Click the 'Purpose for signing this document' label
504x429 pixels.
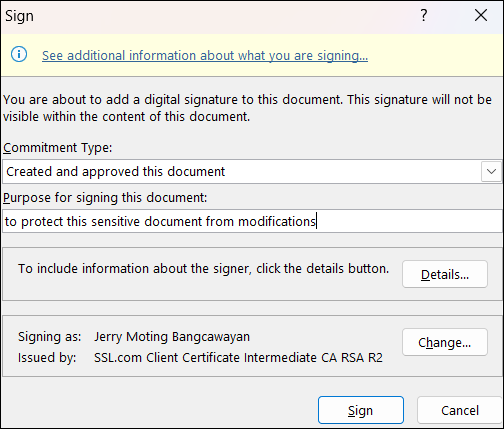[105, 198]
